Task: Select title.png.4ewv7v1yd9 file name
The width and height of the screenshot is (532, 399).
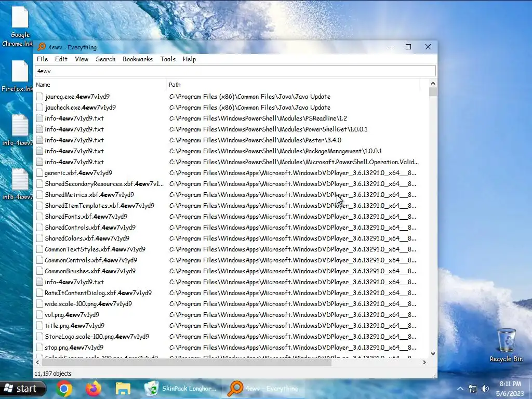Action: click(75, 326)
